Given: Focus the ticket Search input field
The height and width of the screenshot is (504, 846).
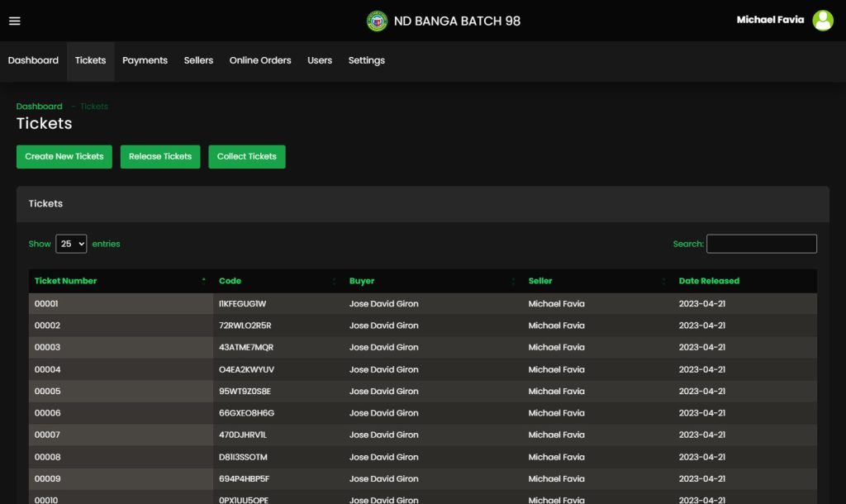Looking at the screenshot, I should click(761, 244).
